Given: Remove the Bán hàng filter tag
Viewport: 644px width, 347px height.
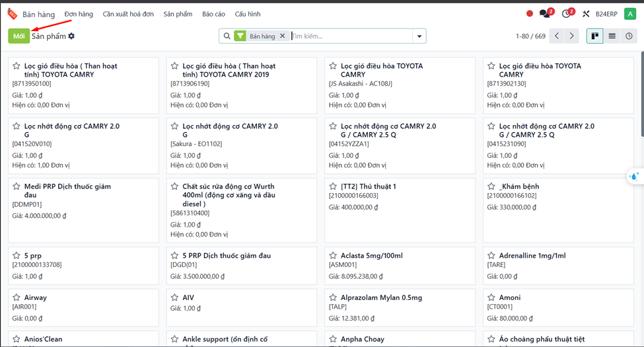Looking at the screenshot, I should [x=283, y=36].
